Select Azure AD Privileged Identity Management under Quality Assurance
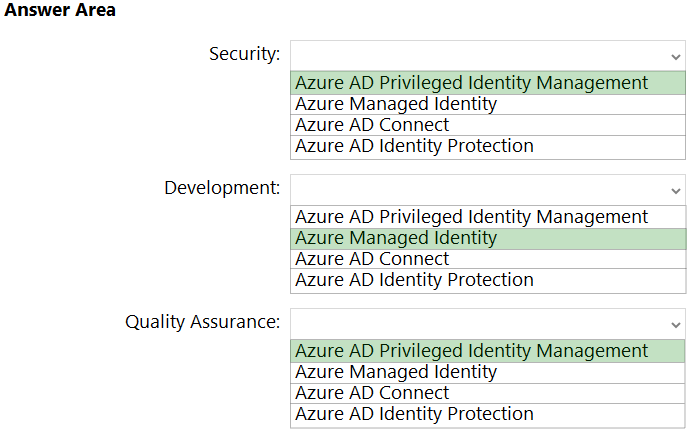The height and width of the screenshot is (432, 691). point(471,351)
